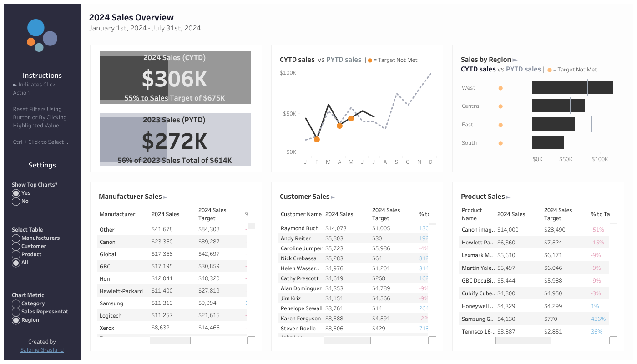
Task: Click the bubble logo in the sidebar
Action: pyautogui.click(x=42, y=35)
